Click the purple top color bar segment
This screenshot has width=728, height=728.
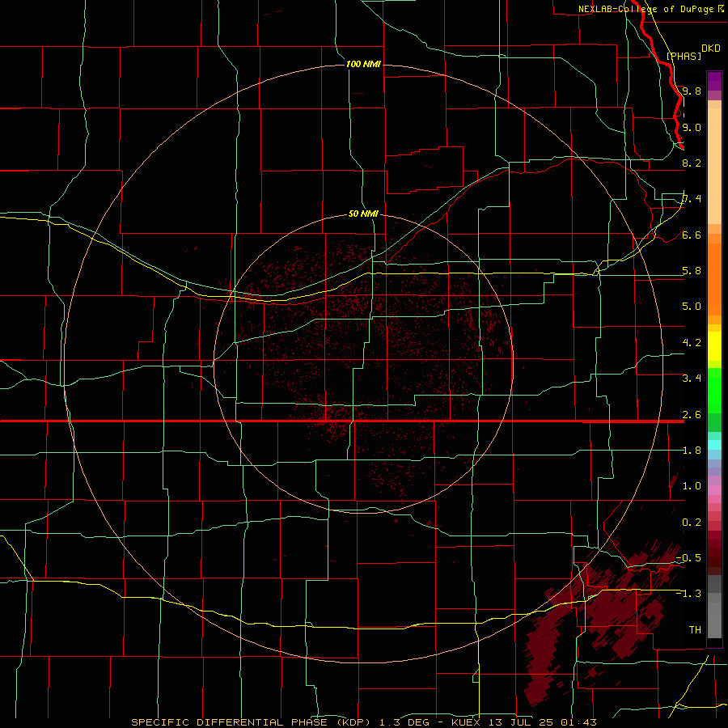point(714,81)
